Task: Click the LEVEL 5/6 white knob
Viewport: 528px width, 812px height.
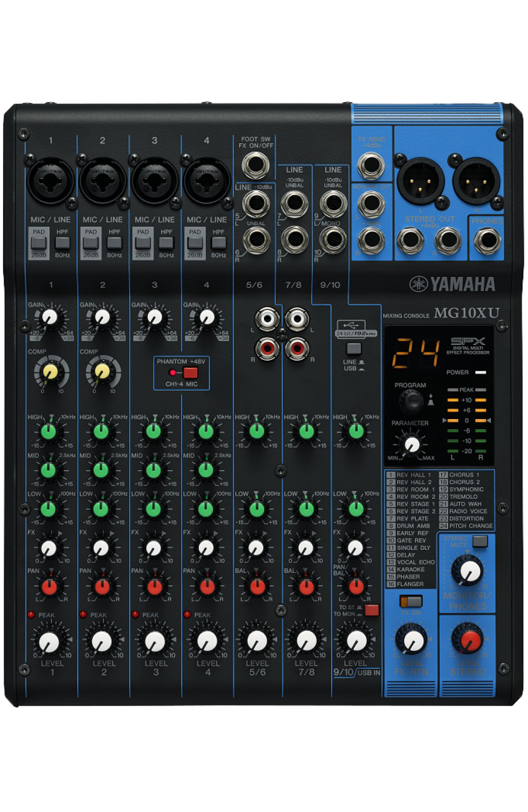Action: [x=257, y=641]
